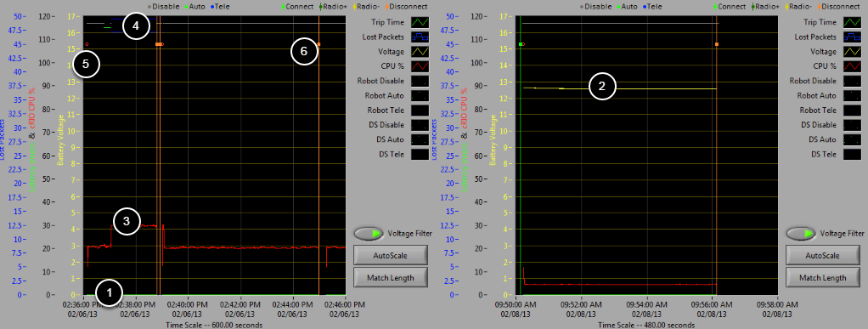
Task: Click AutoScale button for the 02/08/13 chart
Action: click(822, 256)
